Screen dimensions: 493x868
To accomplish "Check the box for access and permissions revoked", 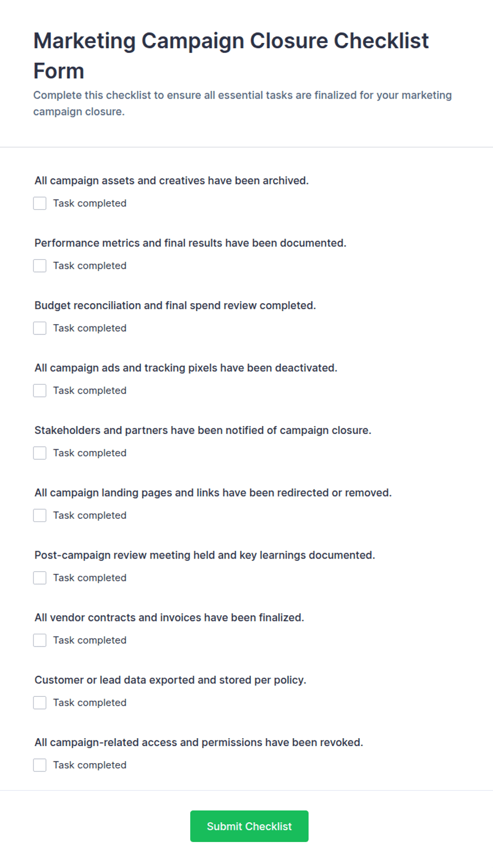I will point(40,766).
